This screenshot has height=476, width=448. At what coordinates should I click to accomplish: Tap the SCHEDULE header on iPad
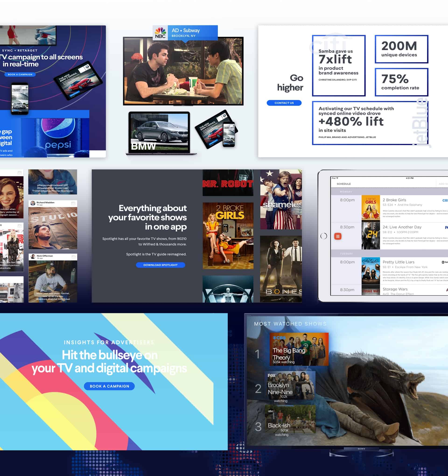(x=344, y=184)
